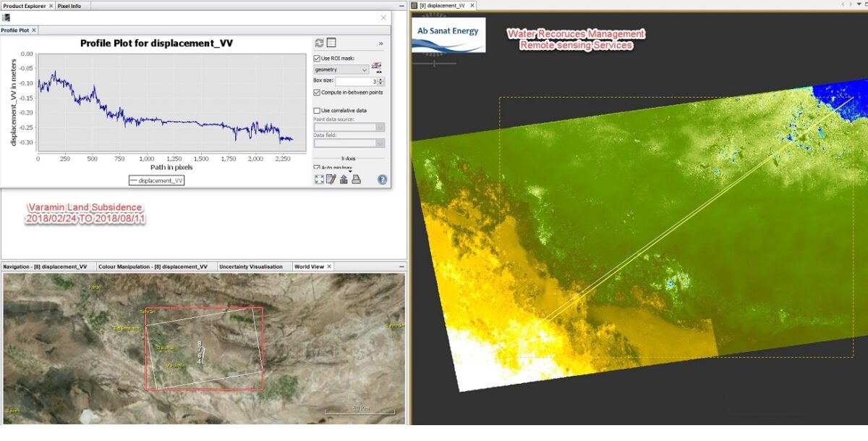868x441 pixels.
Task: Uncheck Compute in-between points
Action: click(317, 93)
